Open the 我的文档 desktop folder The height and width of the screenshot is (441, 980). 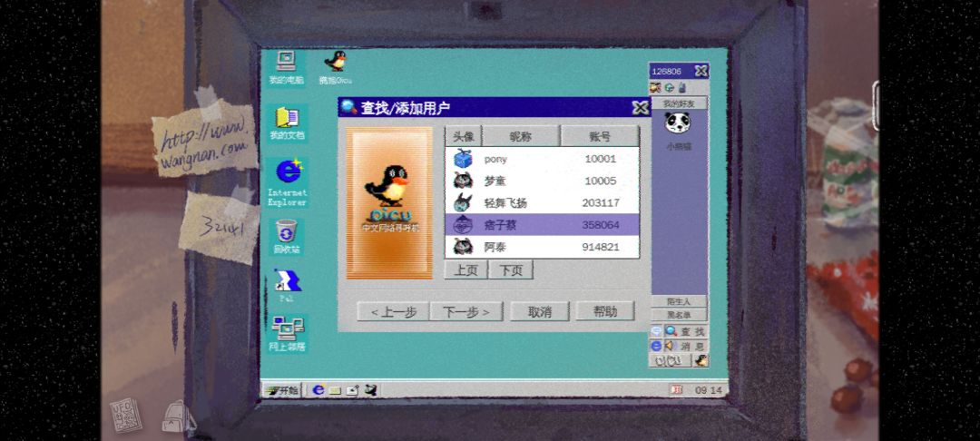pyautogui.click(x=287, y=123)
